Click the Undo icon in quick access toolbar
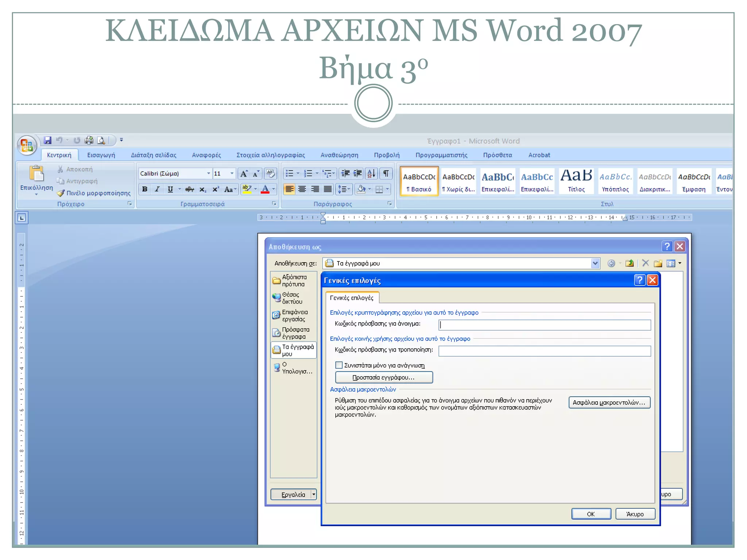This screenshot has height=560, width=747. click(59, 140)
